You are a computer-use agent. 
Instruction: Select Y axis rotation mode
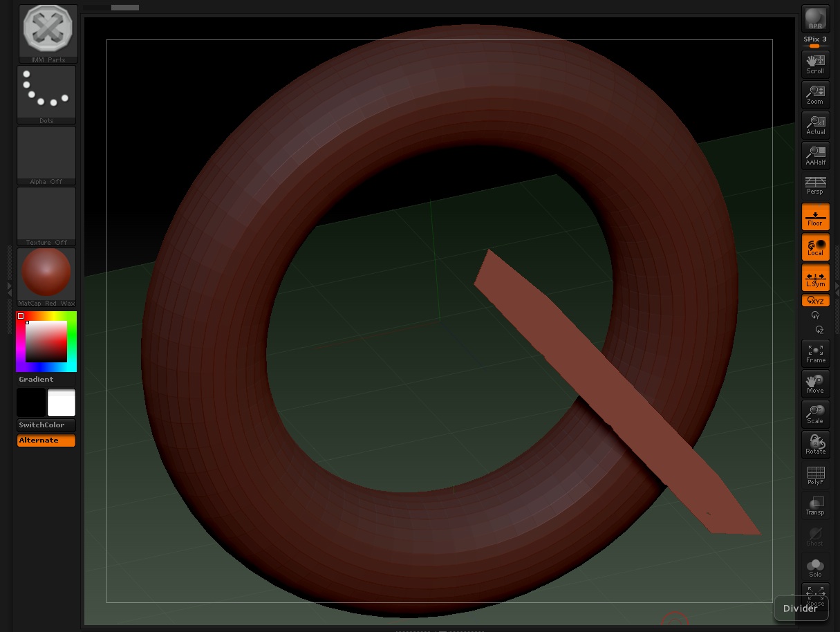tap(816, 315)
